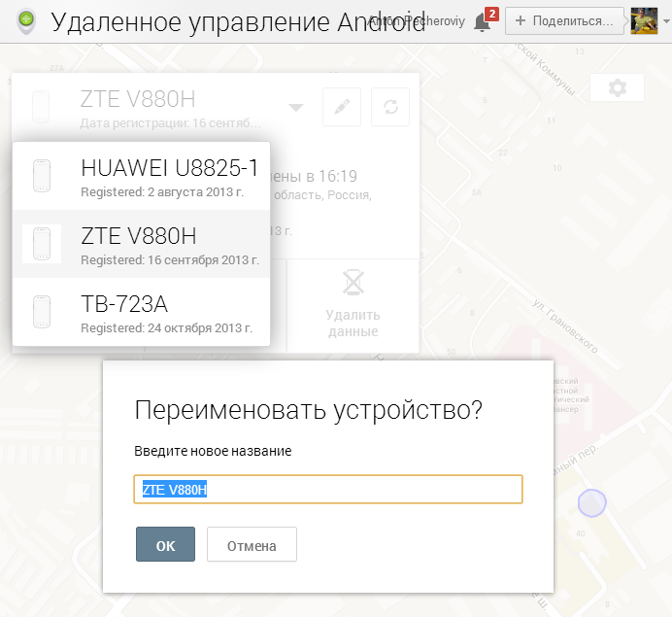The width and height of the screenshot is (672, 617).
Task: Click the new device name input field
Action: coord(328,489)
